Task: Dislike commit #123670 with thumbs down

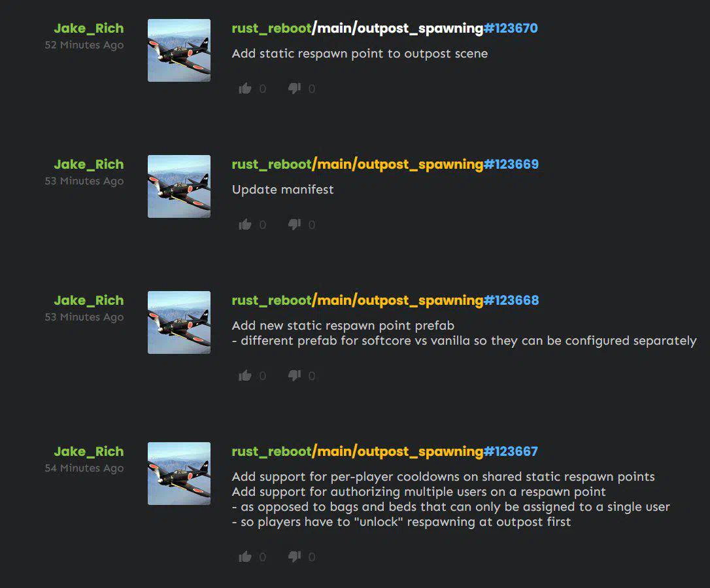Action: pos(294,88)
